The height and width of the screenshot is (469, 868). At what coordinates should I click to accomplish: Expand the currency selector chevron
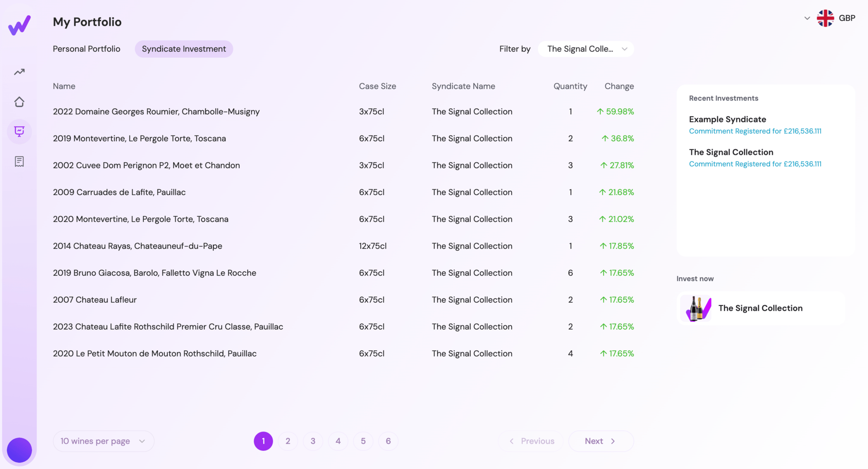807,18
